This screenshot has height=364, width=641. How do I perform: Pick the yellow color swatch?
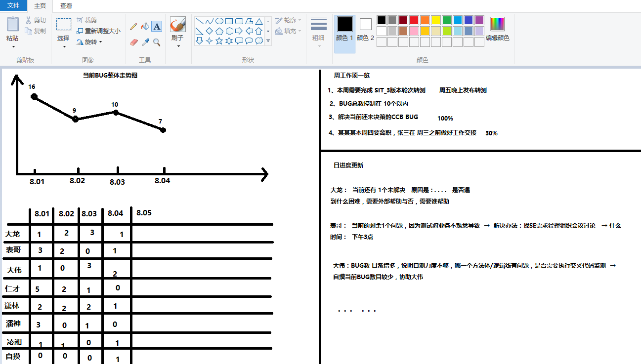point(436,20)
